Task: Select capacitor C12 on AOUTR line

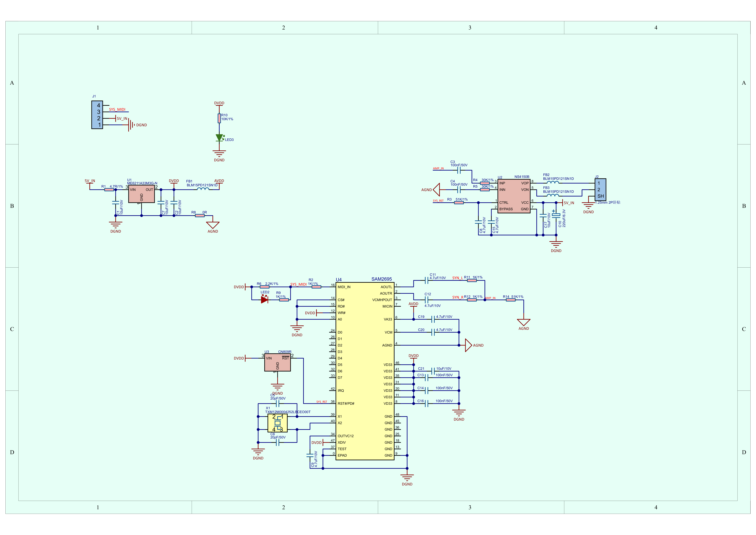Action: 427,300
